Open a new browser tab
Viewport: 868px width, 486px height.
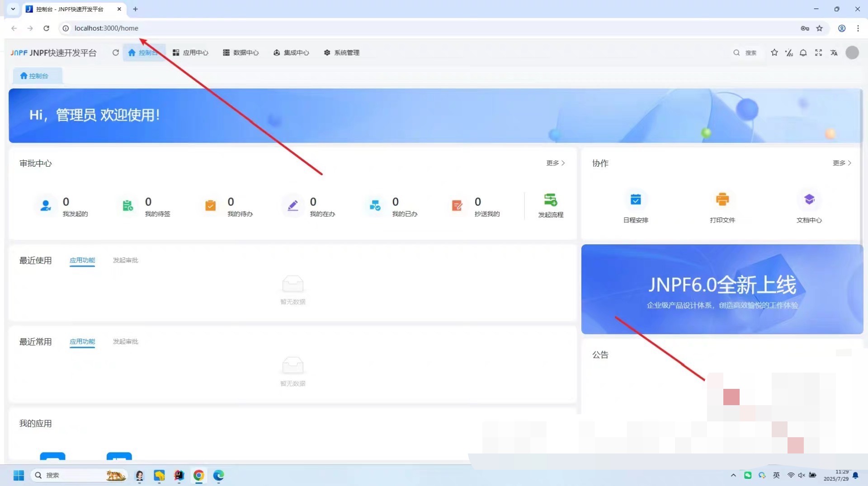click(135, 9)
